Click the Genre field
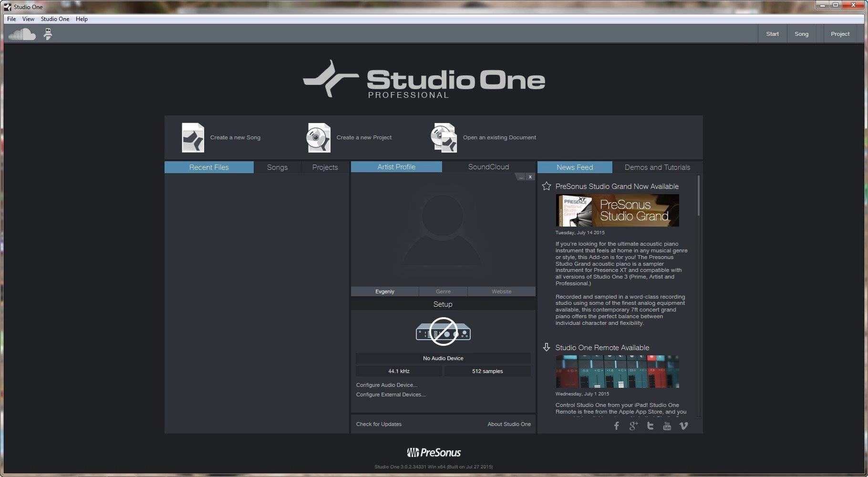Image resolution: width=868 pixels, height=477 pixels. tap(443, 291)
